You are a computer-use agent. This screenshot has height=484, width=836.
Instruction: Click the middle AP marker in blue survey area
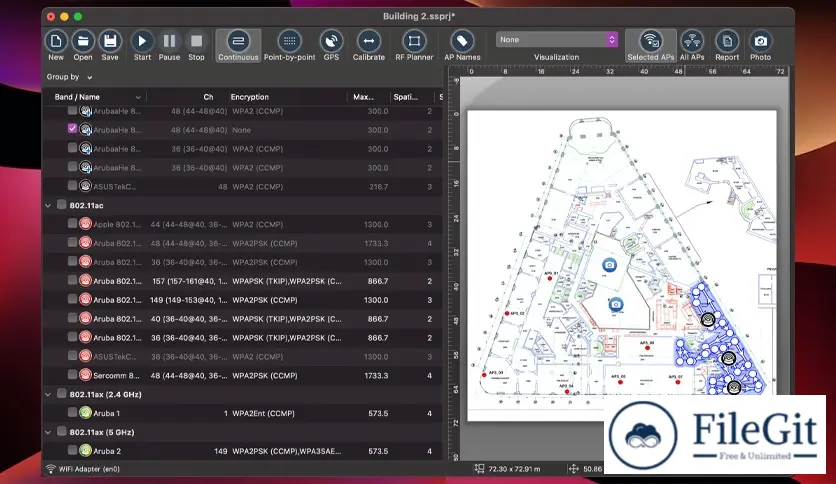pos(728,358)
